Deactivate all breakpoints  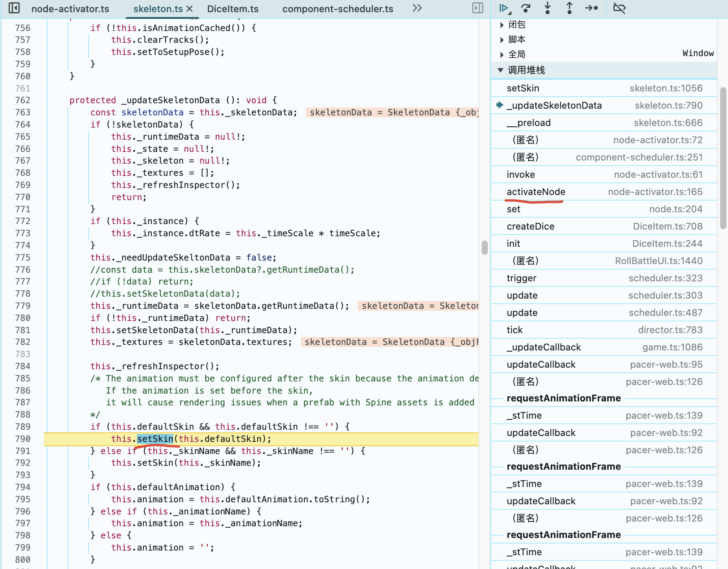coord(619,8)
